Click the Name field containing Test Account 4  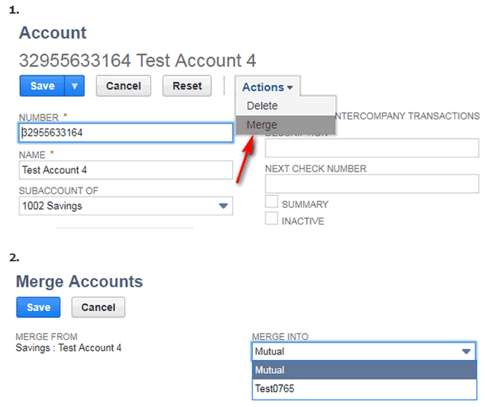[x=126, y=170]
